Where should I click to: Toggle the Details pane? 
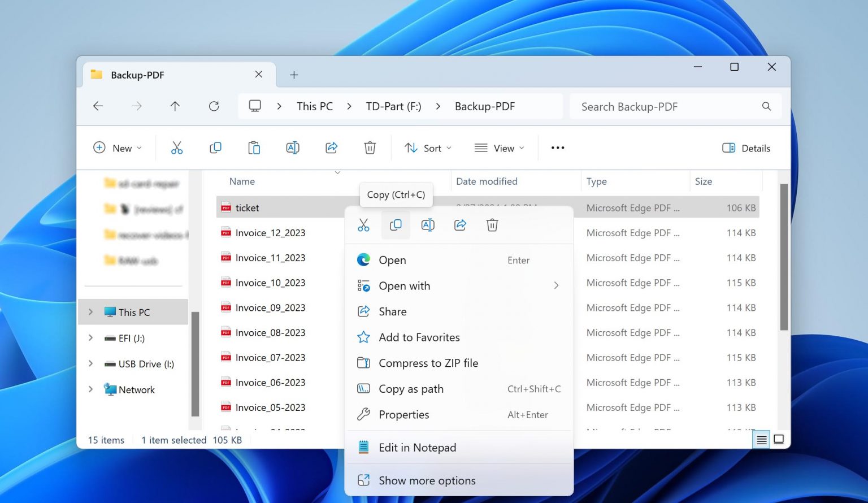coord(746,148)
